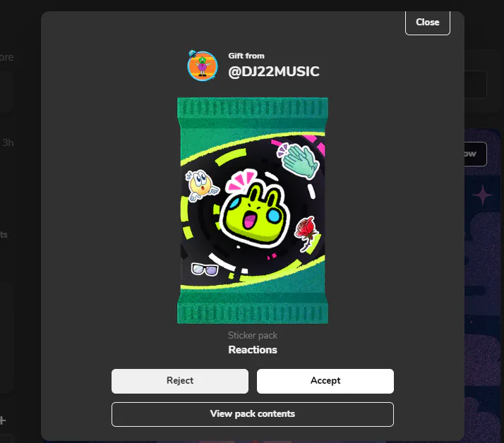Select the green frog sticker
The width and height of the screenshot is (504, 443).
[256, 209]
